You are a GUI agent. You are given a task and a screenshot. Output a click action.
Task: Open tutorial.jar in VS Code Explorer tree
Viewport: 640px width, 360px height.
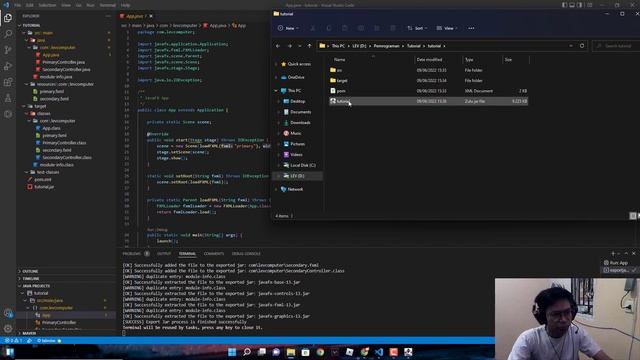[44, 187]
